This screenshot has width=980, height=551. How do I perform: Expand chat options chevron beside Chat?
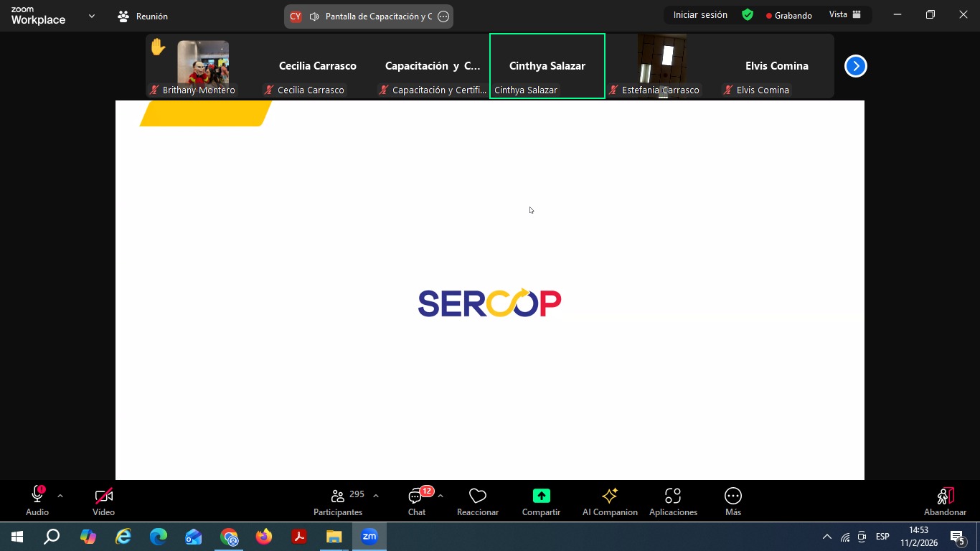click(440, 496)
